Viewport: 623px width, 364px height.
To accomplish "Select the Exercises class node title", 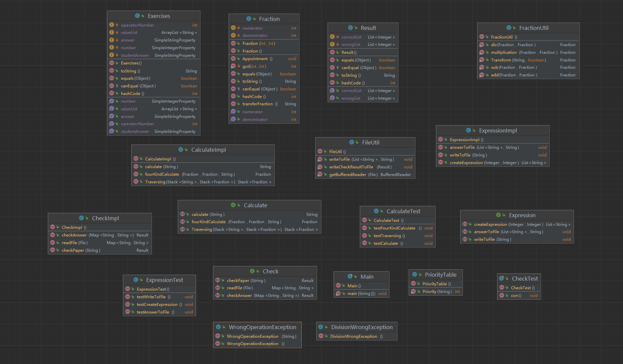I will 159,16.
